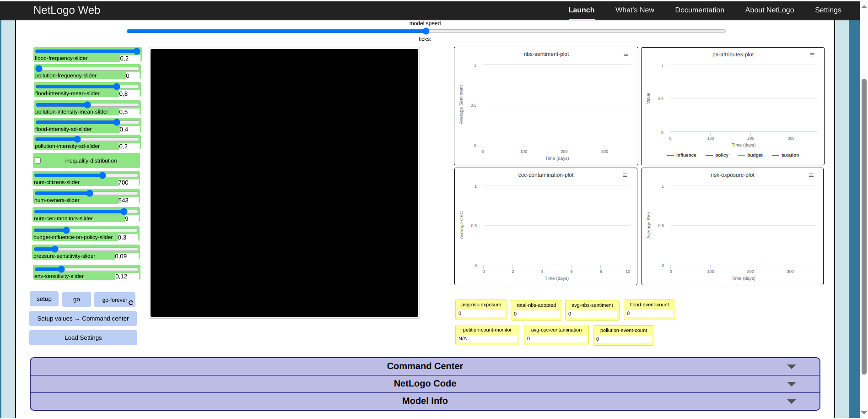Click the budget legend marker

click(x=741, y=155)
